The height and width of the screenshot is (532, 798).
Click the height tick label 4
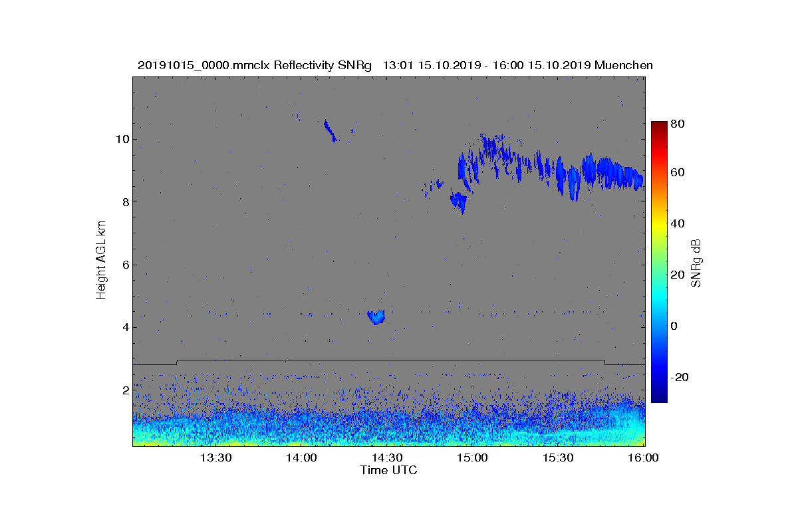[x=125, y=327]
